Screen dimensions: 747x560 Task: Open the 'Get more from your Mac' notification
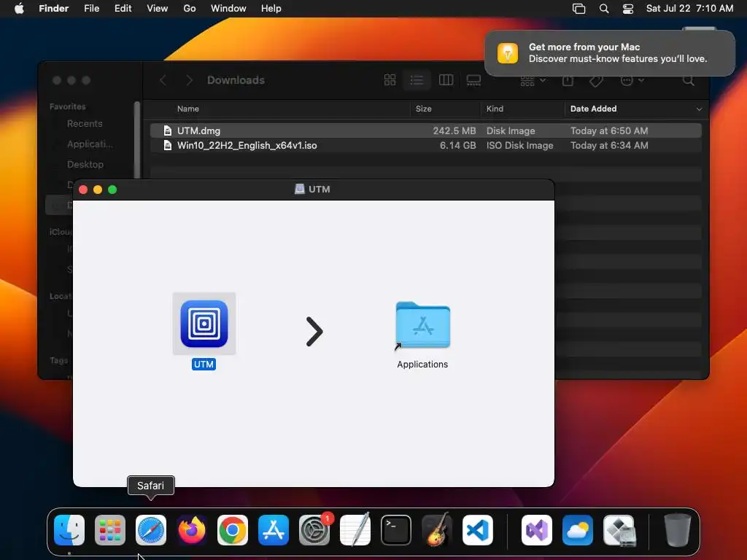coord(610,52)
